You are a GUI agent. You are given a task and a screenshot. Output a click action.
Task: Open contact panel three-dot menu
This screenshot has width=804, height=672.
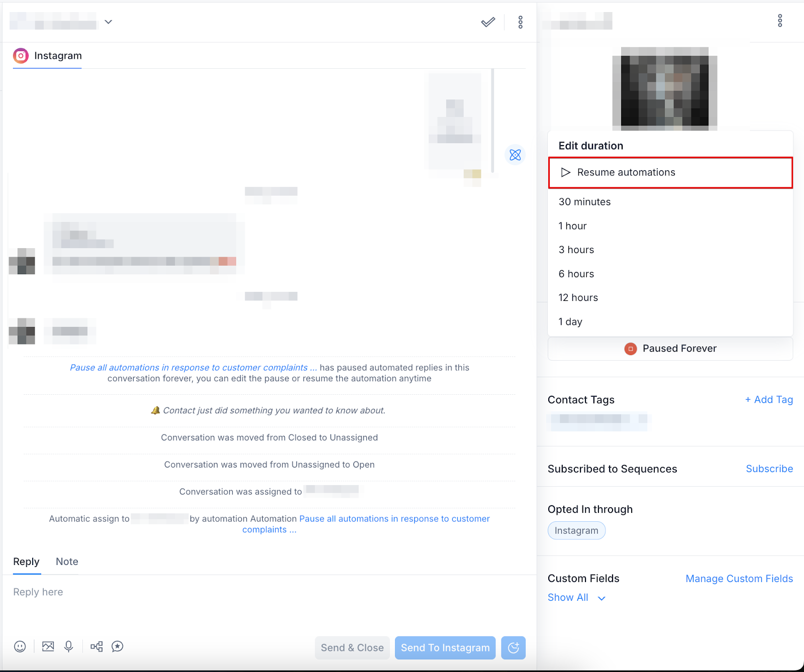pos(780,21)
